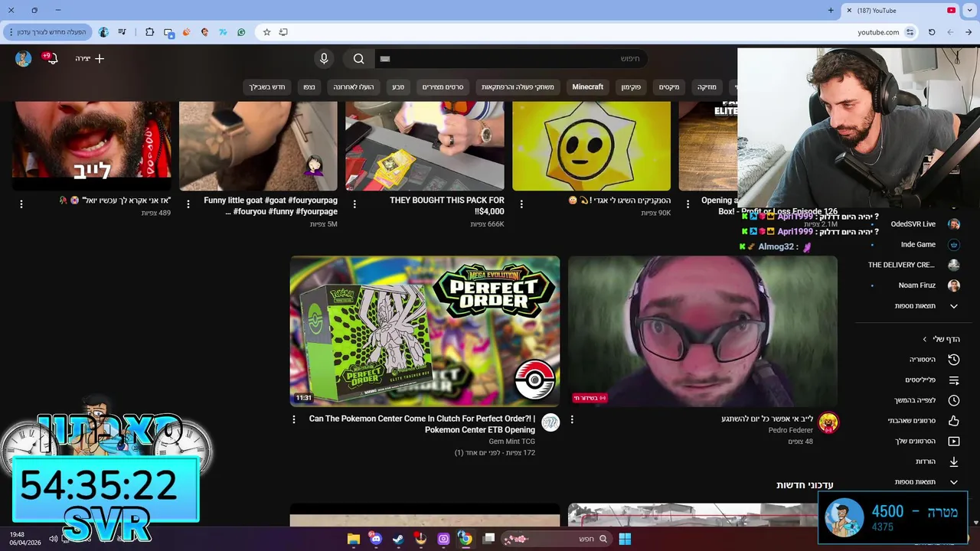The width and height of the screenshot is (980, 551).
Task: Select the מיקסים filter chip
Action: tap(669, 86)
